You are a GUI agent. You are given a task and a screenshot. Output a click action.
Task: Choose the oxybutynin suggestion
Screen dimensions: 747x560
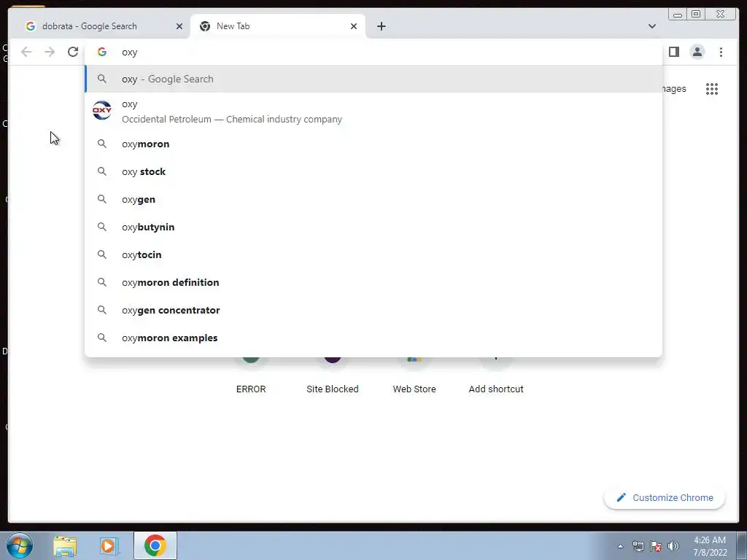373,227
